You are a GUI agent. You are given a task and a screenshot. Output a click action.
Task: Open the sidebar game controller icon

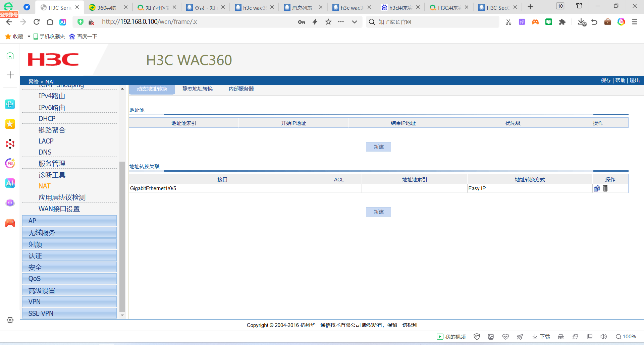10,223
